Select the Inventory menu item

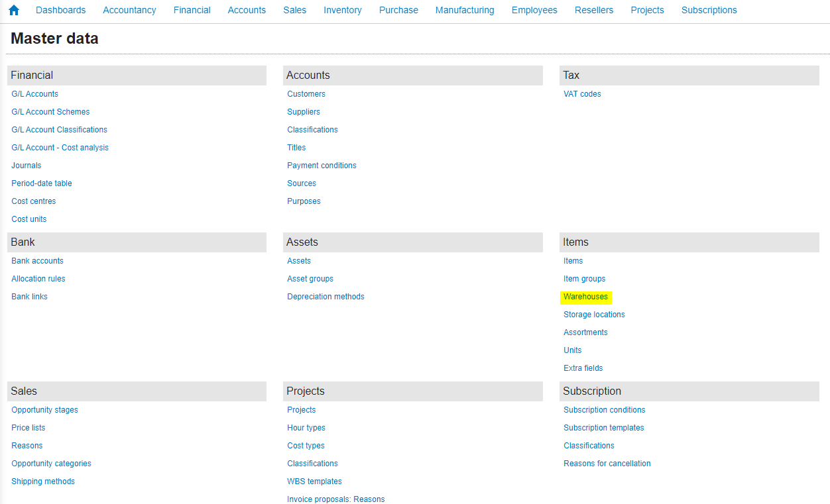(x=342, y=10)
